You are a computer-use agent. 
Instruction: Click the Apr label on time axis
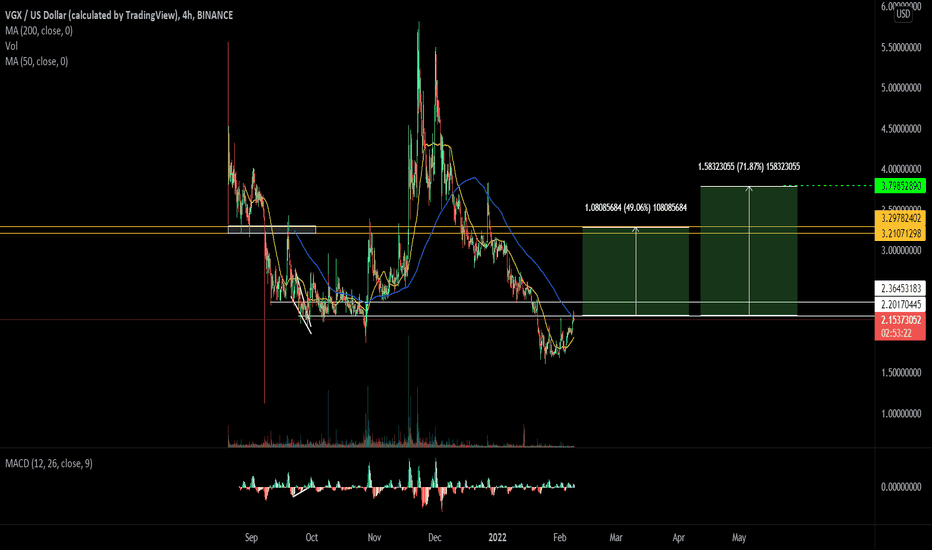pos(678,538)
